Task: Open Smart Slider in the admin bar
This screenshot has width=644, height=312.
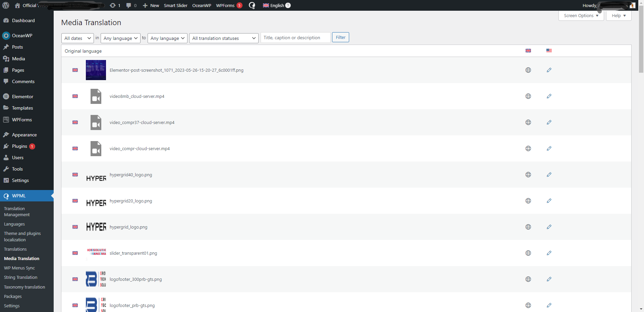Action: coord(175,5)
